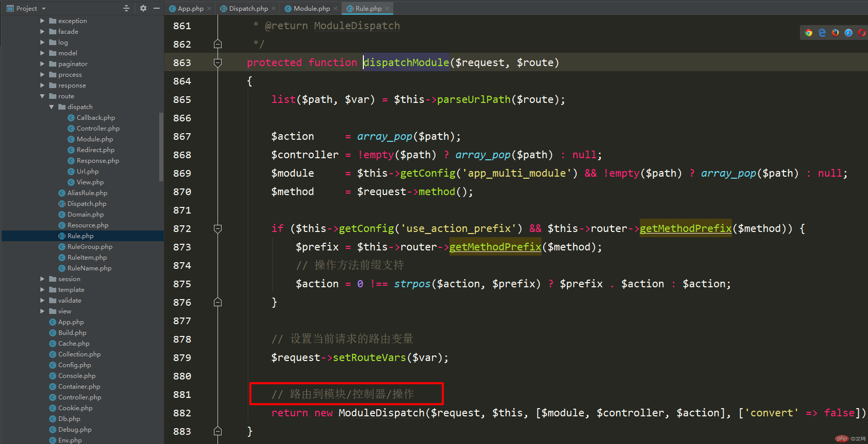Expand the process folder

click(42, 75)
